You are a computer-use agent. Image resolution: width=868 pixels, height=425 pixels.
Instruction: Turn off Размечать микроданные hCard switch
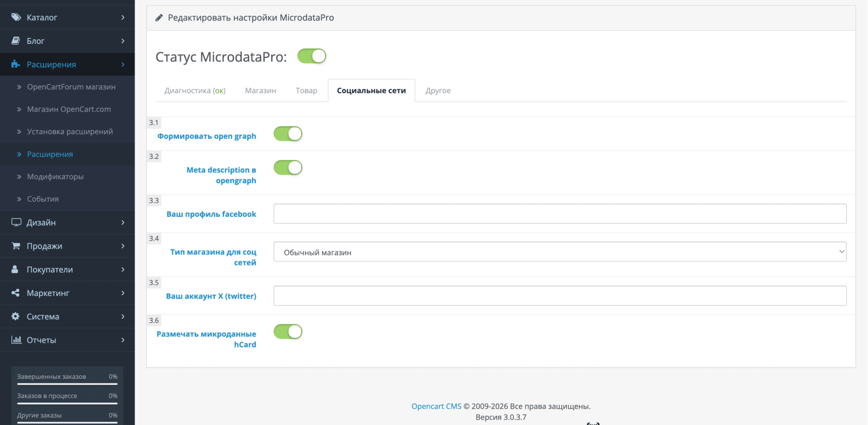(x=288, y=332)
